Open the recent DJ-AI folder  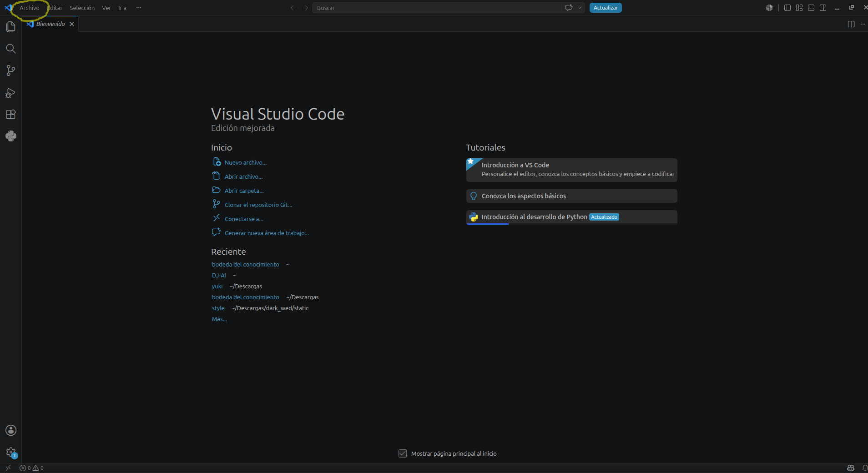[219, 275]
